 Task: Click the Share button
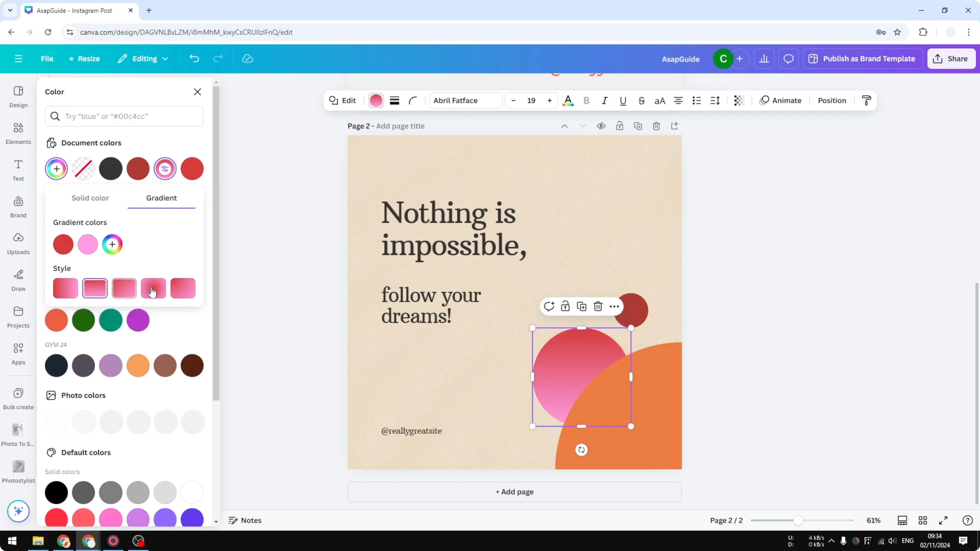pyautogui.click(x=952, y=58)
